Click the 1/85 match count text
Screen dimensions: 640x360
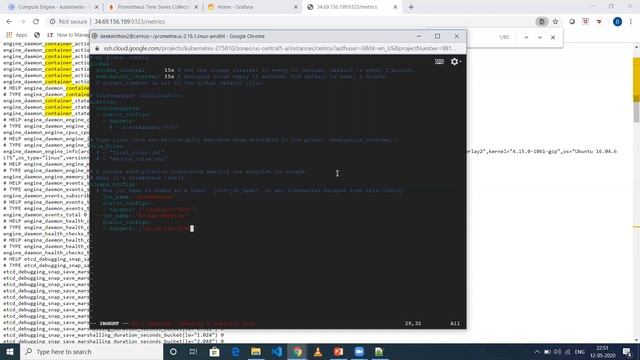(504, 37)
